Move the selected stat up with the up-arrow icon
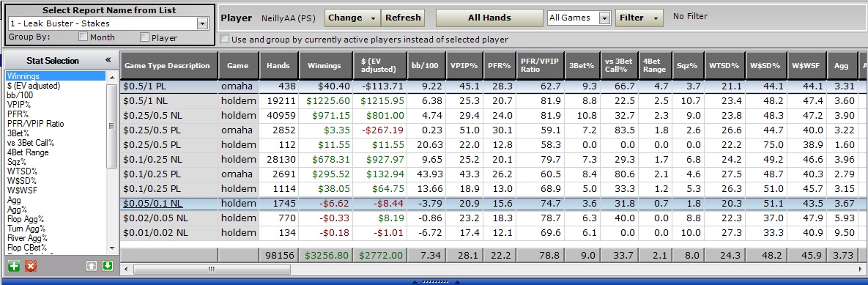The image size is (868, 285). tap(92, 266)
